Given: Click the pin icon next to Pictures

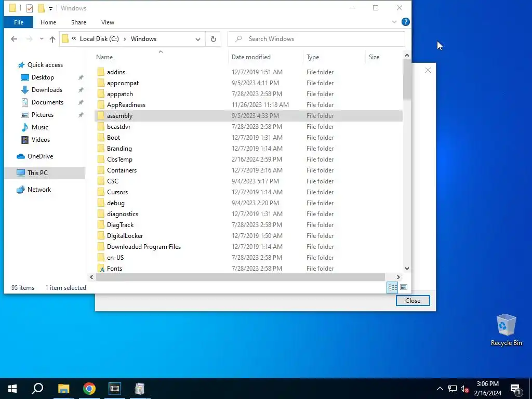Looking at the screenshot, I should point(81,115).
